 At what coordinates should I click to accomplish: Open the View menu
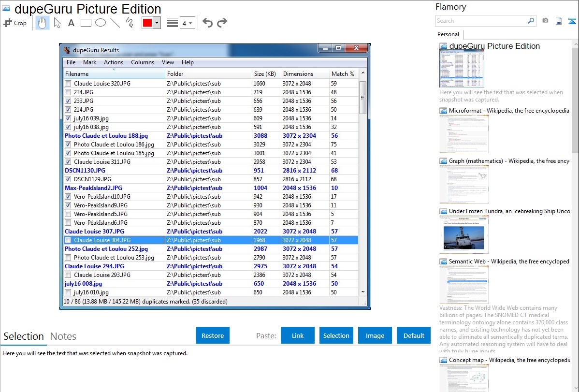point(168,62)
